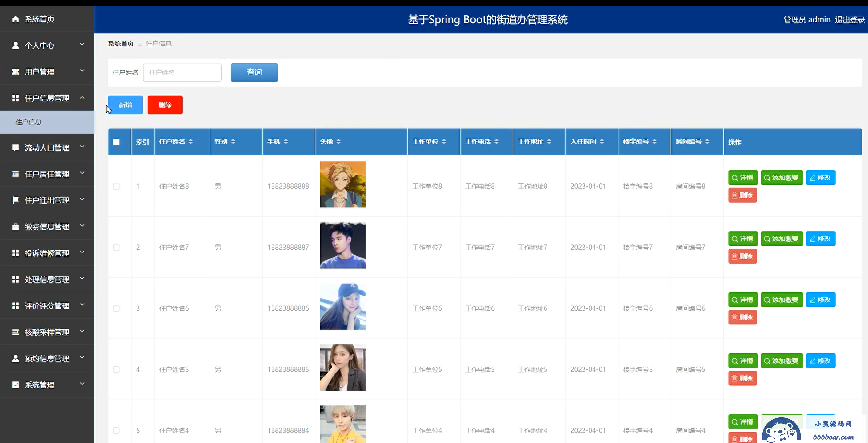Click the person icon for 个人中心
The width and height of the screenshot is (868, 443).
tap(15, 45)
